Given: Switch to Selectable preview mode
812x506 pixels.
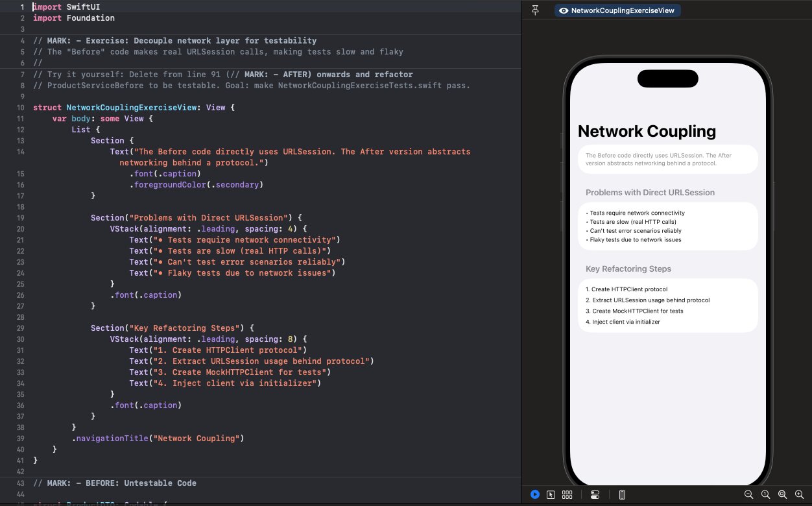Looking at the screenshot, I should pos(551,494).
